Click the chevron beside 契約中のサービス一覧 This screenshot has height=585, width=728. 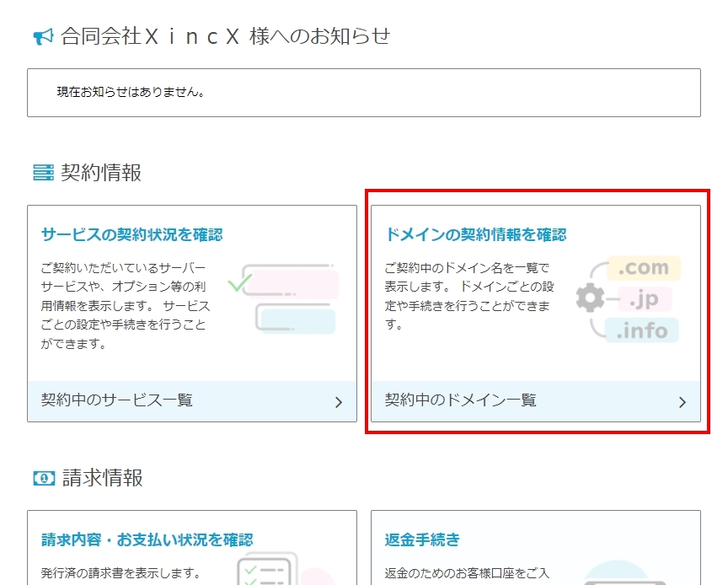(x=339, y=402)
